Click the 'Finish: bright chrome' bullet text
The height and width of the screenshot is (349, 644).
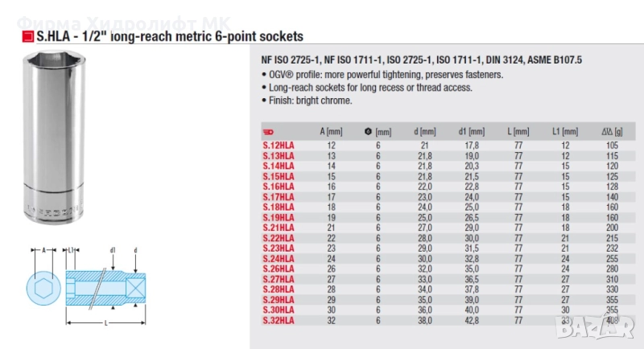tap(311, 101)
